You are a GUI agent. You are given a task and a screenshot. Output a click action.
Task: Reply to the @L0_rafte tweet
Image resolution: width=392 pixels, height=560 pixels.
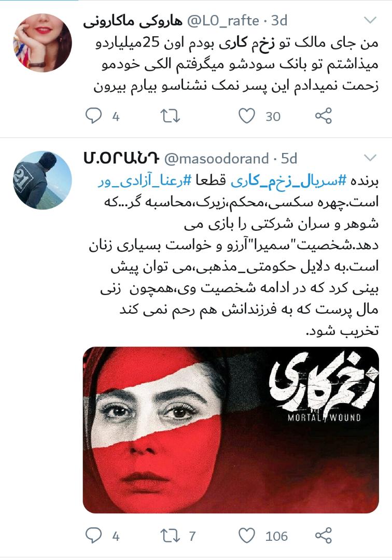click(93, 116)
